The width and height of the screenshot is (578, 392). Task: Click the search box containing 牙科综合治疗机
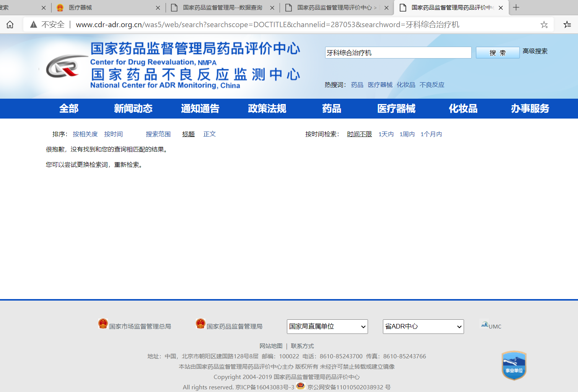(x=398, y=53)
